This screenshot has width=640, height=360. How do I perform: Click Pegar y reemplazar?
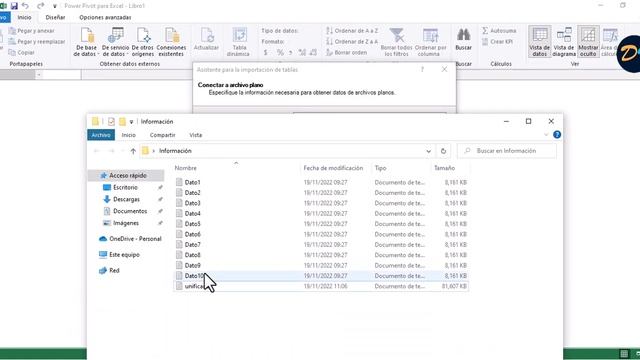(37, 42)
